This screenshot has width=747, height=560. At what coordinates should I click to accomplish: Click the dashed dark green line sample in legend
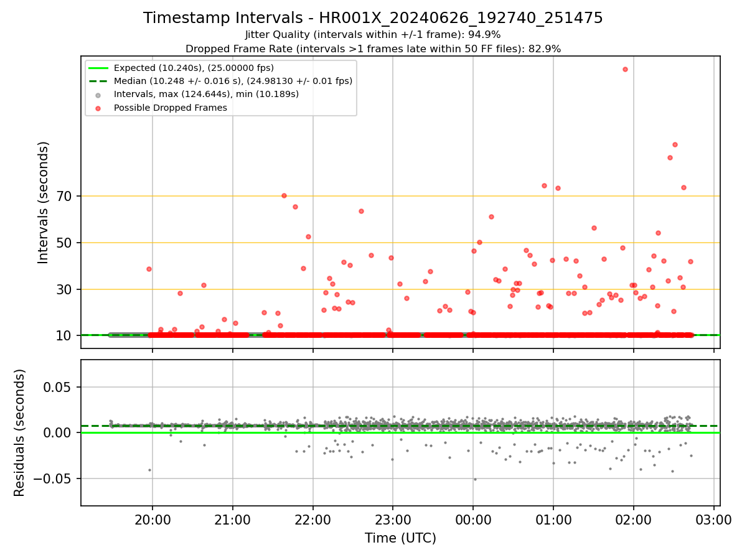tap(98, 81)
